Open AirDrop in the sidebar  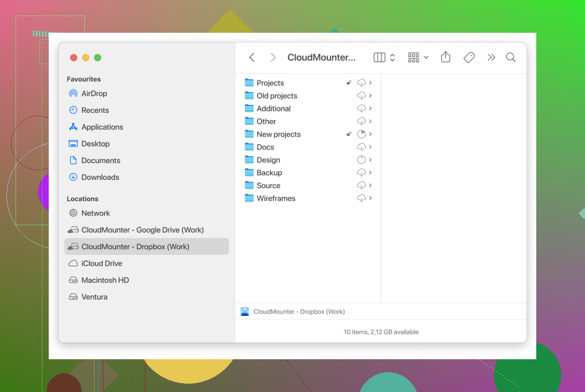point(147,93)
